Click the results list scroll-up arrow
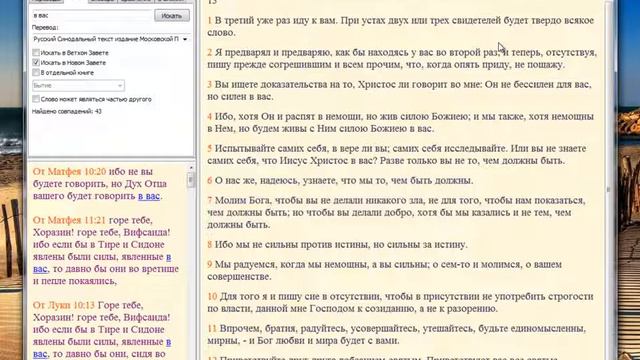 (x=191, y=168)
